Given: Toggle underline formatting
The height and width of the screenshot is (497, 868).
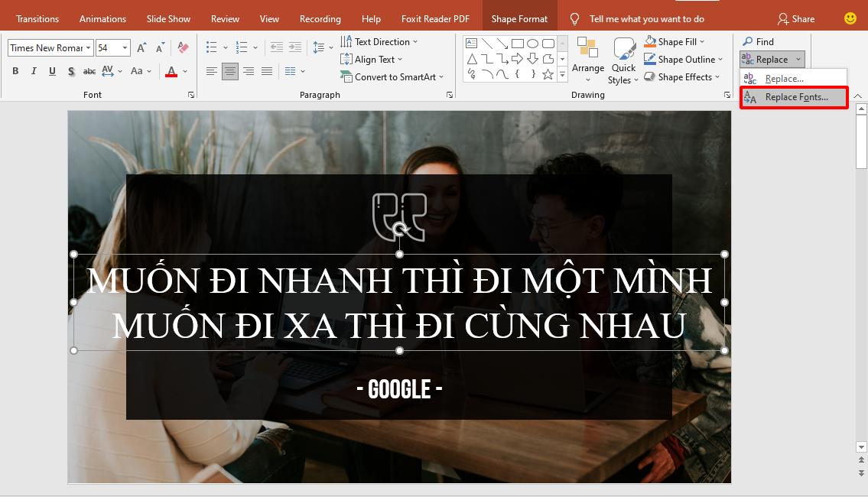Looking at the screenshot, I should [x=52, y=71].
